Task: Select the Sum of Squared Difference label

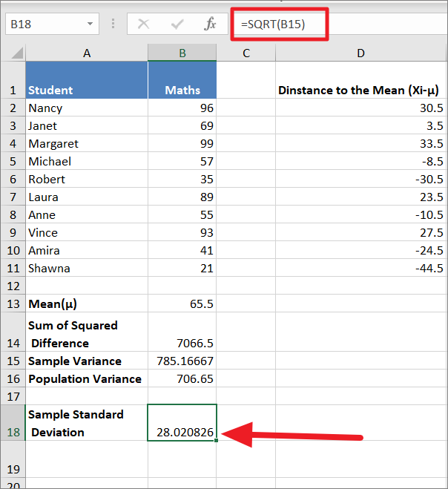Action: [x=87, y=332]
